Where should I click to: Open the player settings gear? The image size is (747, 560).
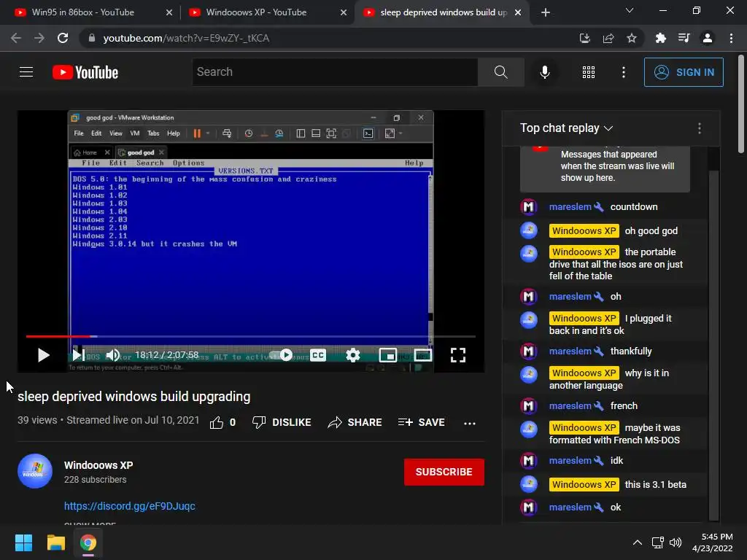353,355
